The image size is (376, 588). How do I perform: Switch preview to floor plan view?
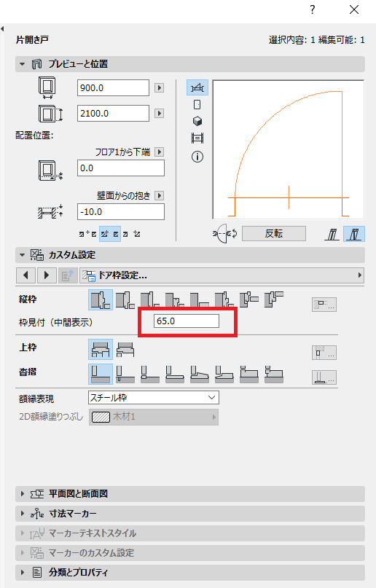pos(197,87)
